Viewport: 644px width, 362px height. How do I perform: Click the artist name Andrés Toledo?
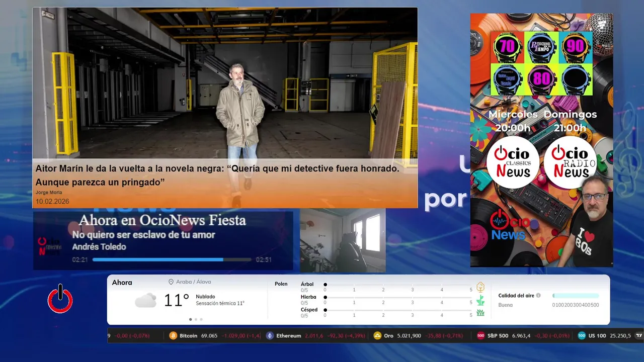(x=99, y=247)
